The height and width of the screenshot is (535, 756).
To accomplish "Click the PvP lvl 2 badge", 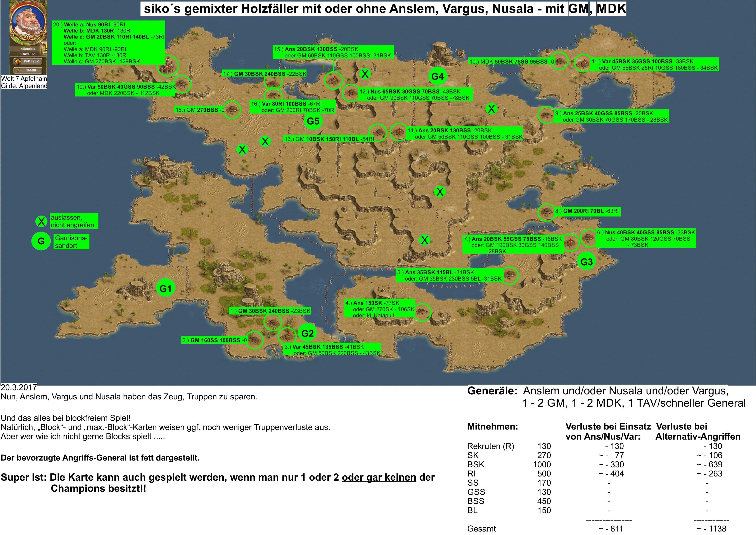I will 28,61.
